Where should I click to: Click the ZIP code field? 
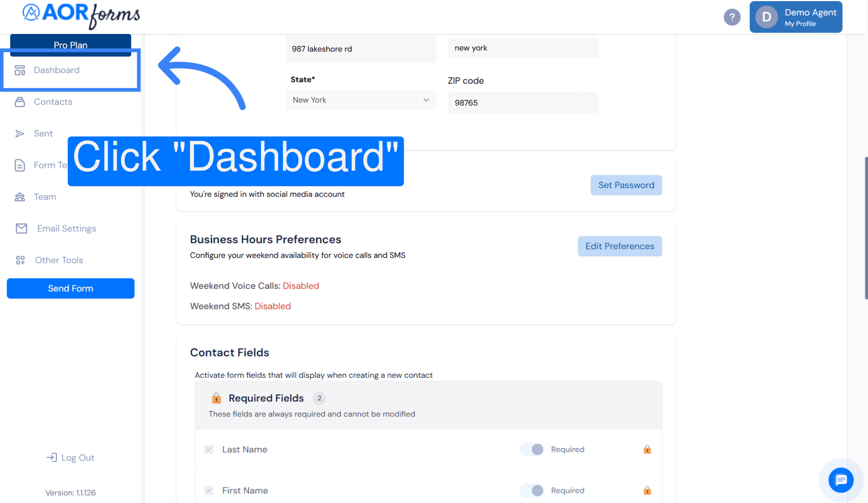click(x=523, y=103)
